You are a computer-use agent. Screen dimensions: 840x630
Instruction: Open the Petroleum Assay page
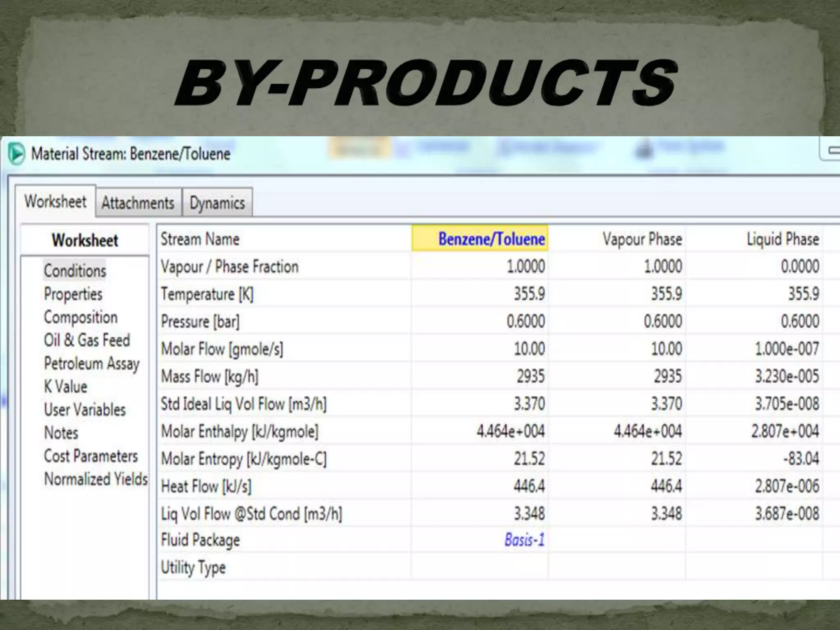click(x=92, y=363)
